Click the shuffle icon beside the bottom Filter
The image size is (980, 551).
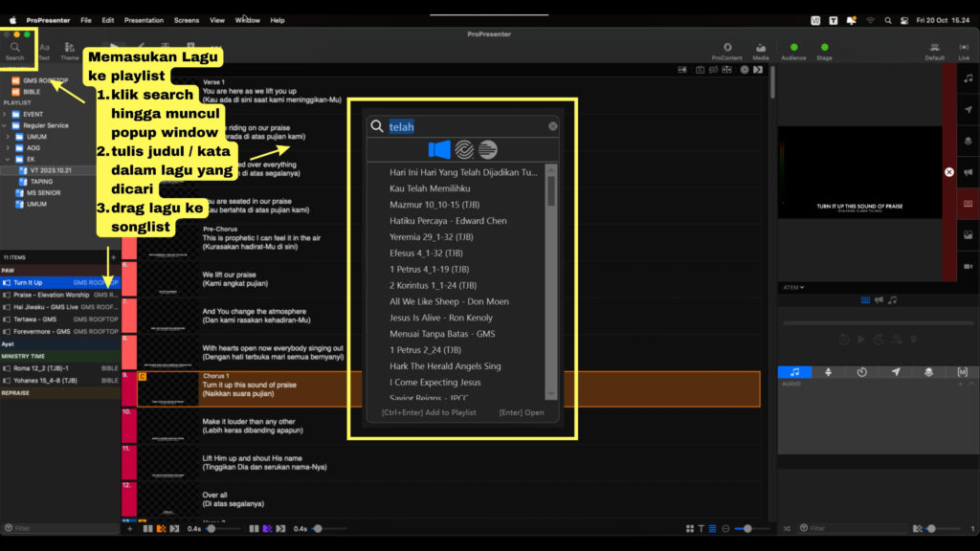tap(787, 528)
